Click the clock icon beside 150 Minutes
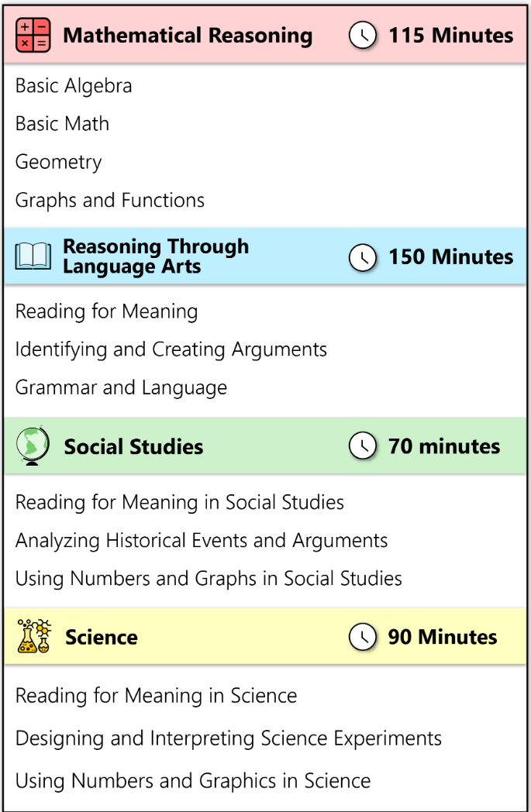Image resolution: width=531 pixels, height=812 pixels. [363, 257]
